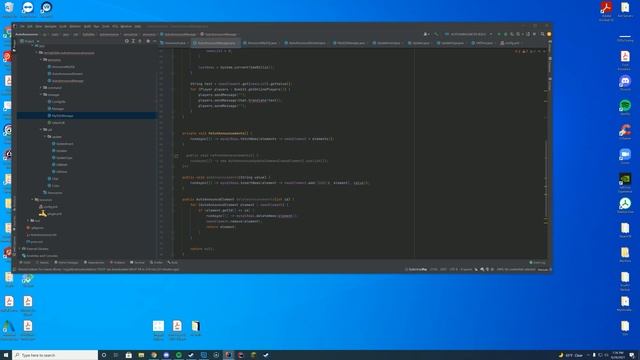Hide the Project tool window
Image resolution: width=640 pixels, height=360 pixels.
coord(154,41)
